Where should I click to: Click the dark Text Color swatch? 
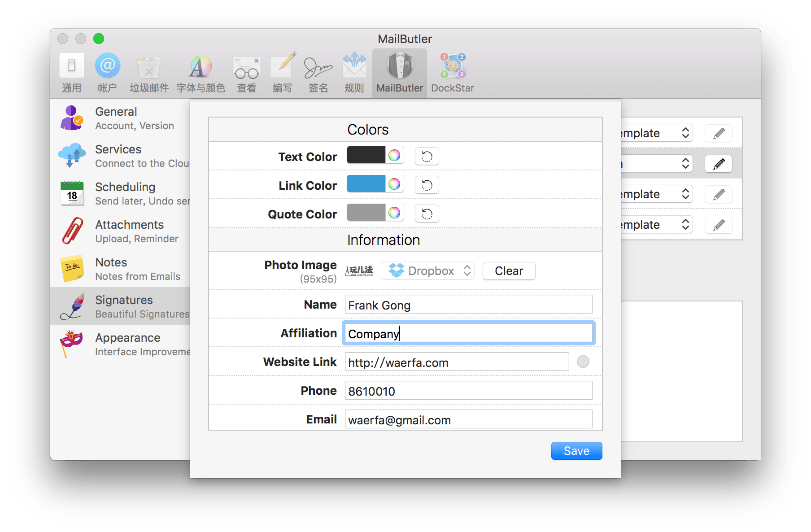click(x=366, y=155)
